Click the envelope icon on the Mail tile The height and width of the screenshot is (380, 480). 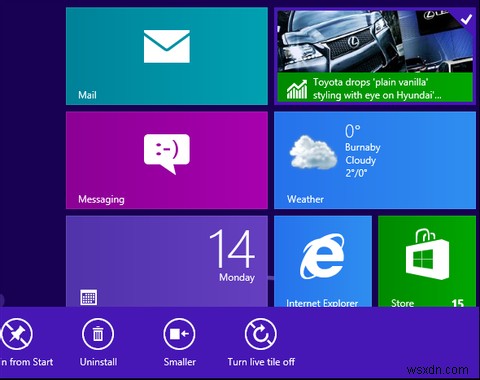pos(167,46)
